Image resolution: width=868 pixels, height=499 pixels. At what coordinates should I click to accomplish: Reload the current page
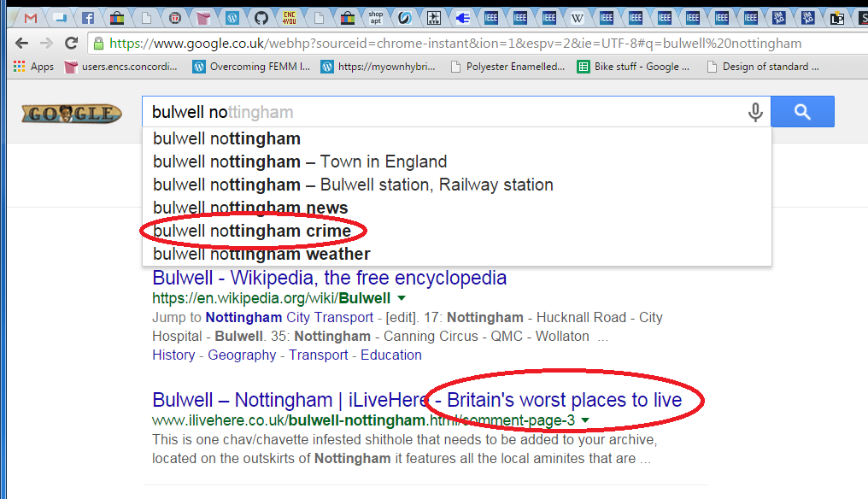[x=72, y=44]
